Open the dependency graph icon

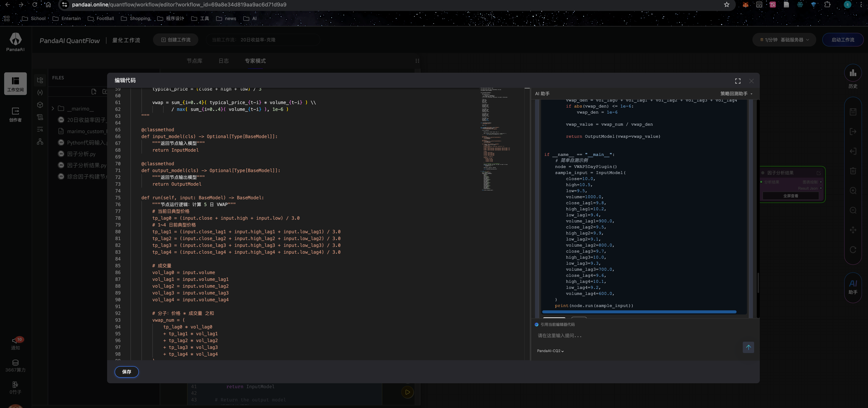[40, 141]
